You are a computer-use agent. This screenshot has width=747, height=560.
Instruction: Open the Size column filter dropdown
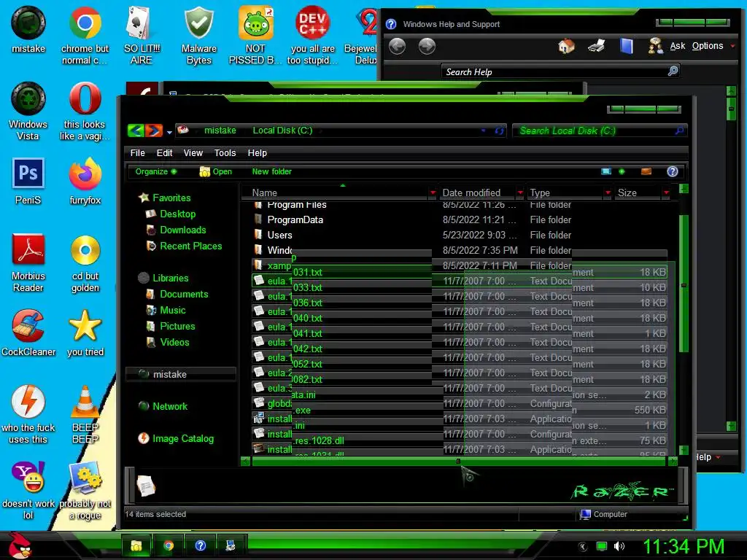(x=666, y=192)
